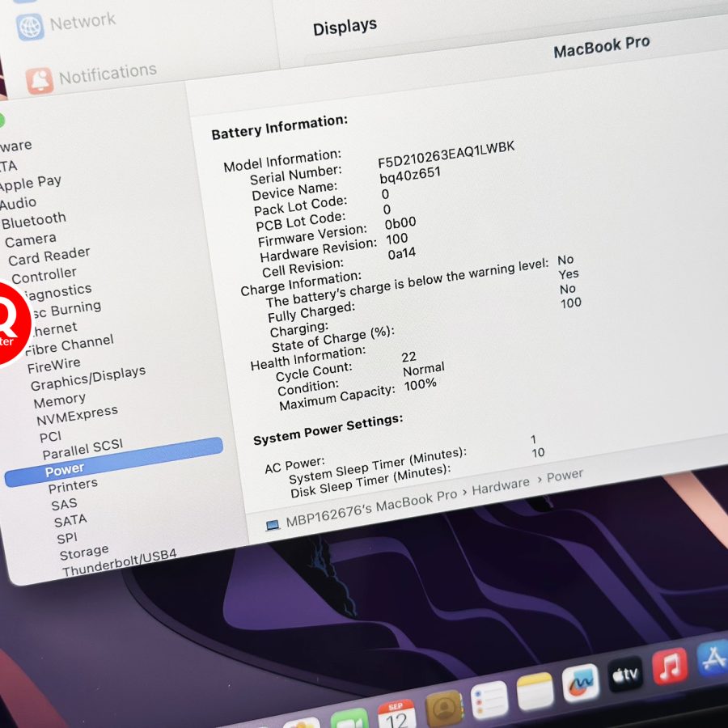Open the Contacts app in the Dock
This screenshot has height=728, width=728.
(x=444, y=709)
